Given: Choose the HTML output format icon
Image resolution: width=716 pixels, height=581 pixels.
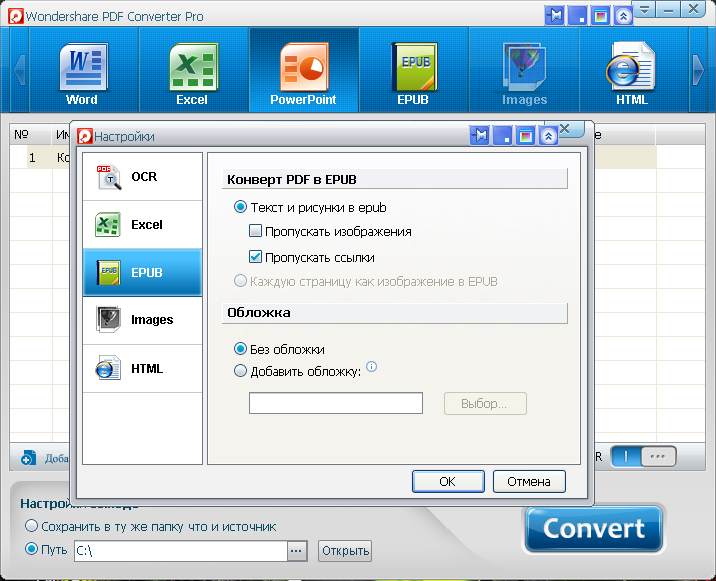Looking at the screenshot, I should coord(631,74).
